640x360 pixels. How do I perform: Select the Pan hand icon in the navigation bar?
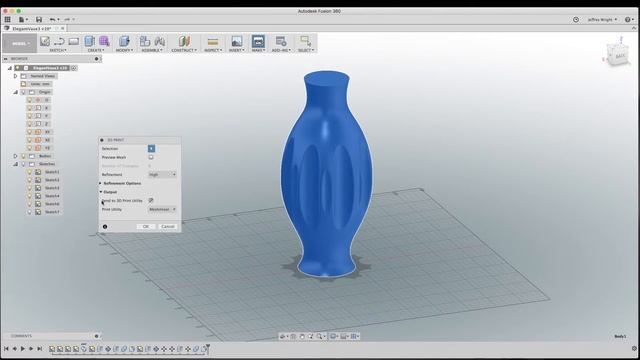click(x=302, y=336)
